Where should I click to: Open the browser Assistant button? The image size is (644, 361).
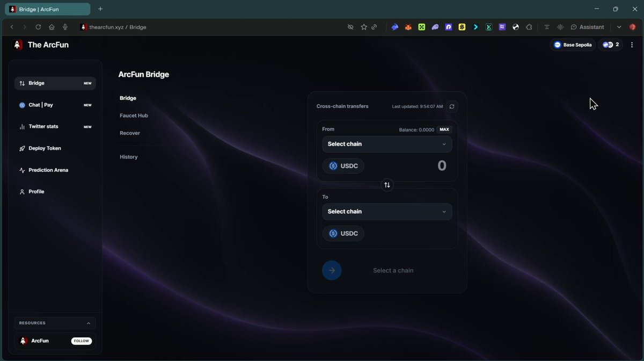pyautogui.click(x=587, y=27)
